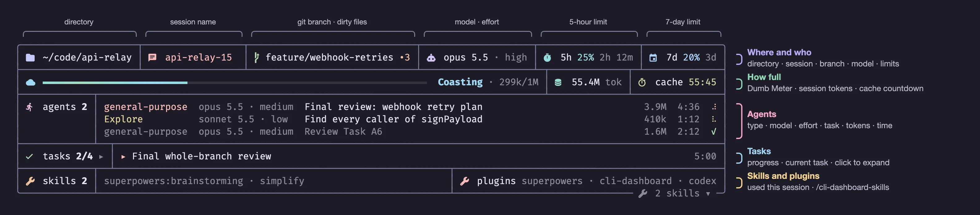Expand the tasks 2/4 list arrow

pos(101,157)
